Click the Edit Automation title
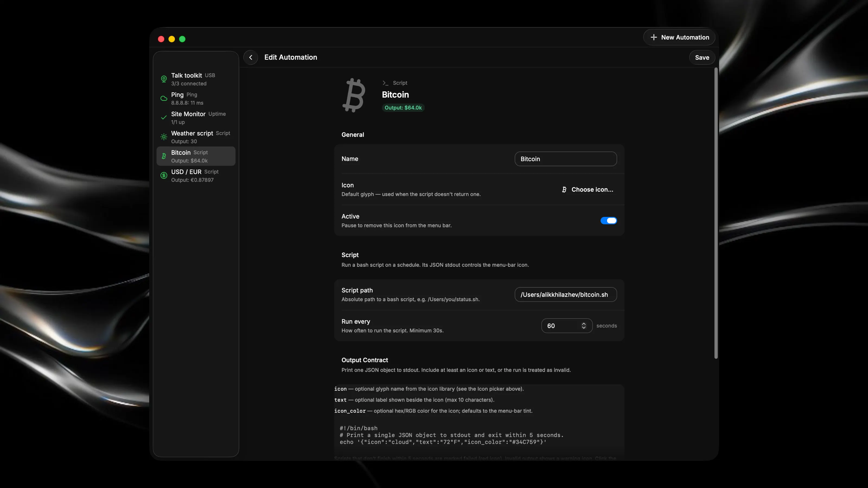 coord(291,57)
